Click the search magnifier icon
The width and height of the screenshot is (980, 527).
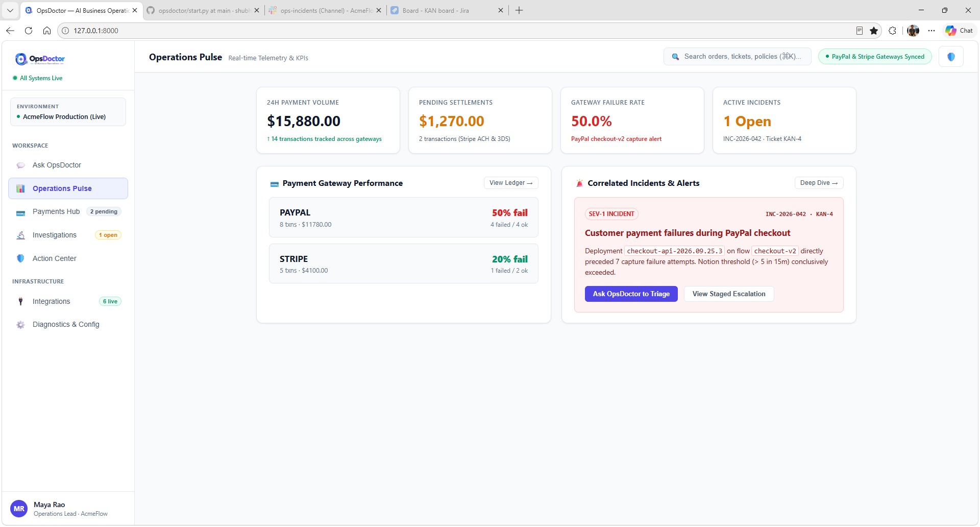coord(675,57)
